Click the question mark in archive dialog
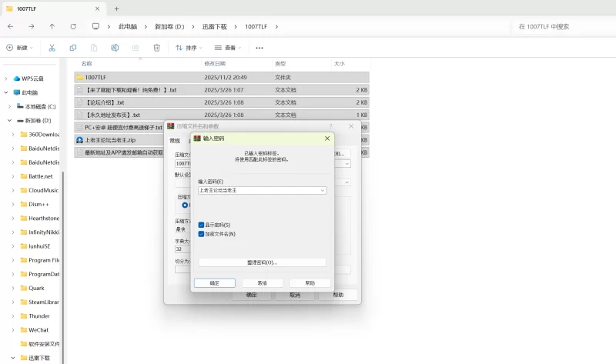 pyautogui.click(x=331, y=126)
